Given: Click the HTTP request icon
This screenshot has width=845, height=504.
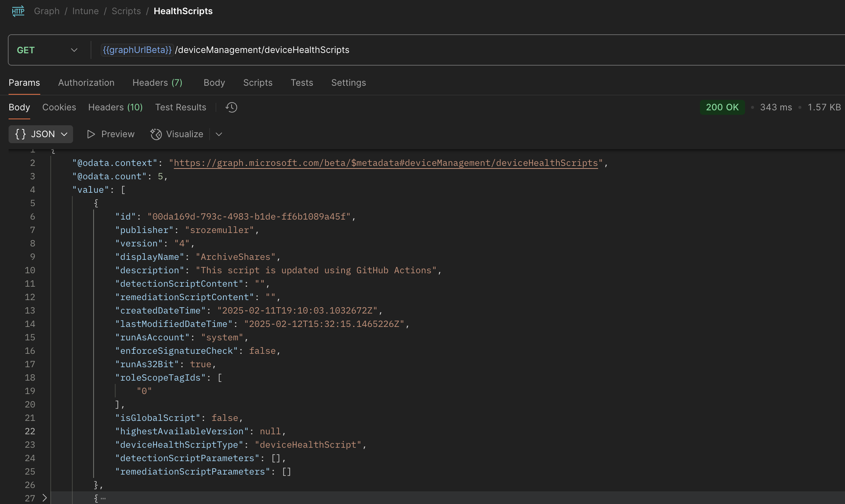Looking at the screenshot, I should pyautogui.click(x=18, y=11).
